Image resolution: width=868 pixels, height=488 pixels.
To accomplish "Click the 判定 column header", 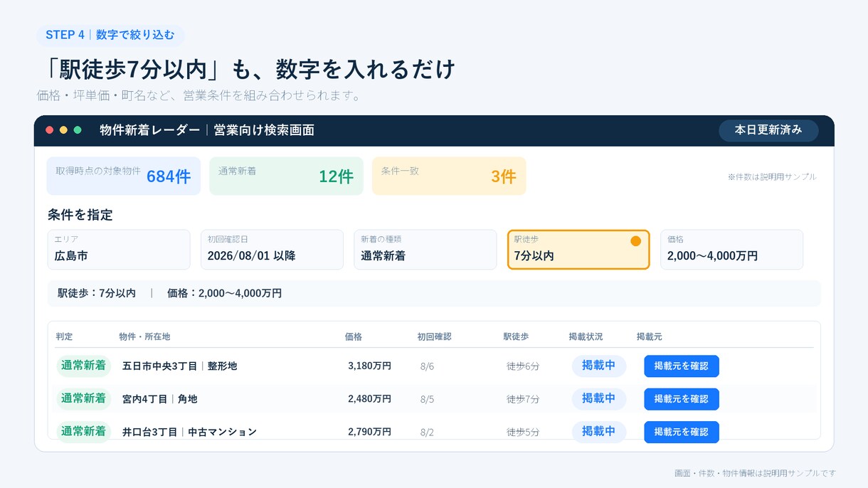I will tap(65, 336).
